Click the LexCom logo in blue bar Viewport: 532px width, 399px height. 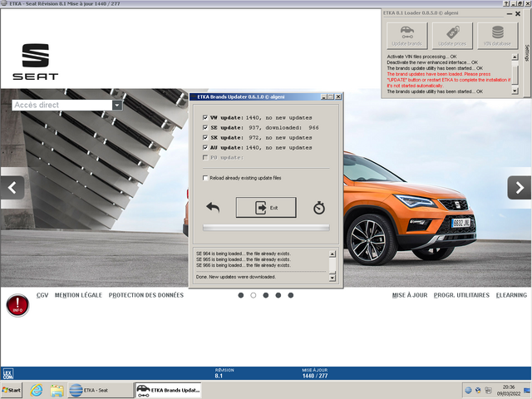pos(7,373)
